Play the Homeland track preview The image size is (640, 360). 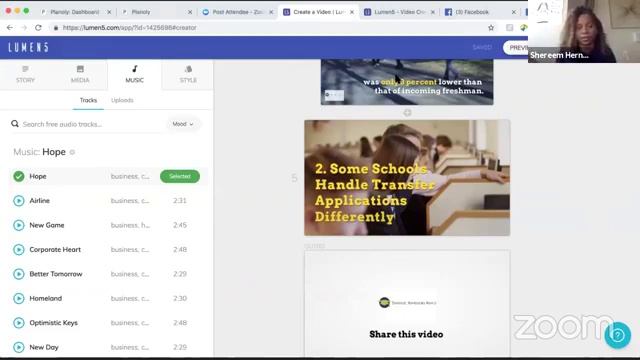coord(19,299)
